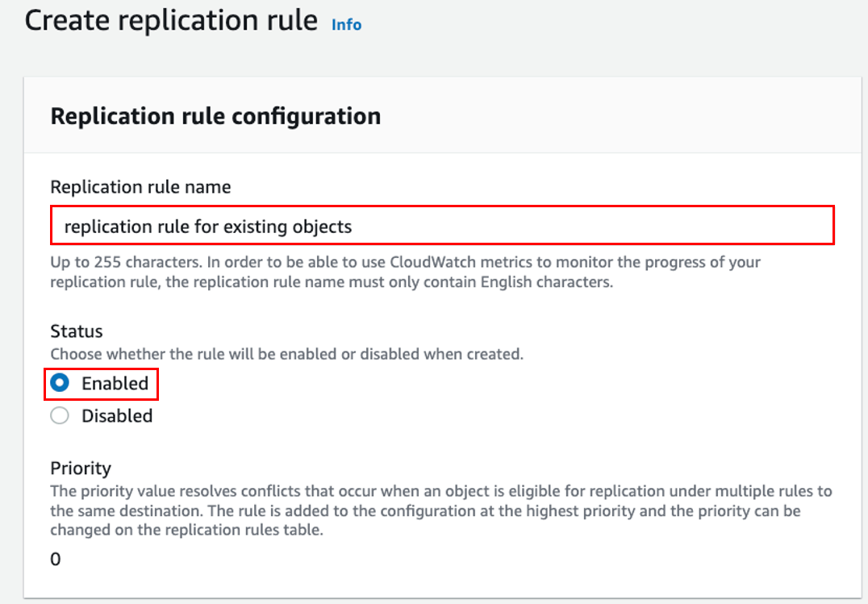The image size is (868, 604).
Task: Click the Create replication rule page title
Action: (171, 20)
